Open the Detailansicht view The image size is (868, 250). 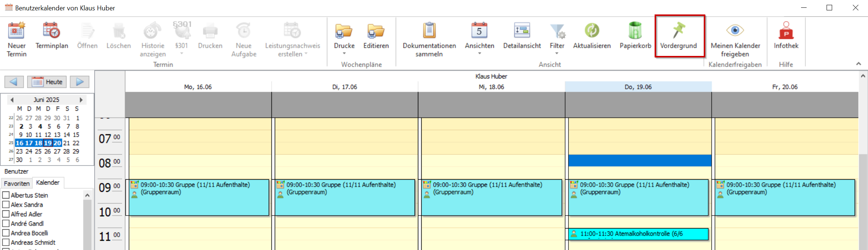(x=522, y=31)
